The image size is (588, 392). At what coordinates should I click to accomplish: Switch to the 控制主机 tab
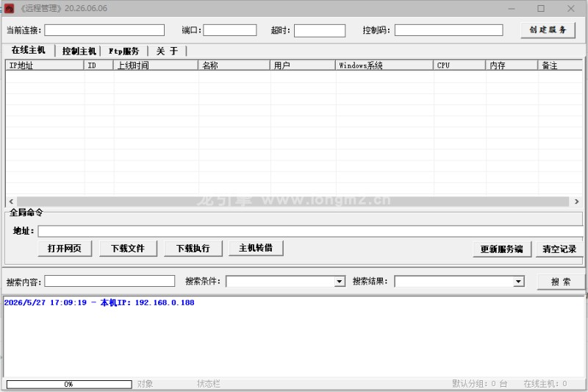click(x=79, y=51)
